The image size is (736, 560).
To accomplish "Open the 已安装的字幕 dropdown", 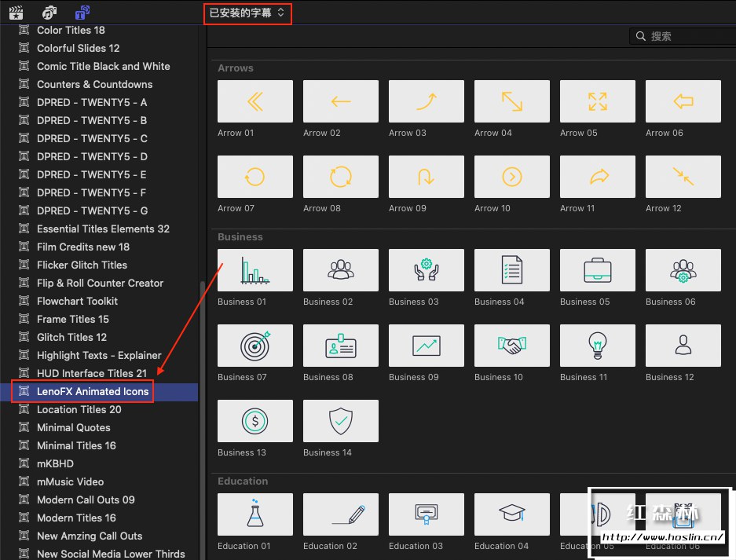I will pos(247,13).
